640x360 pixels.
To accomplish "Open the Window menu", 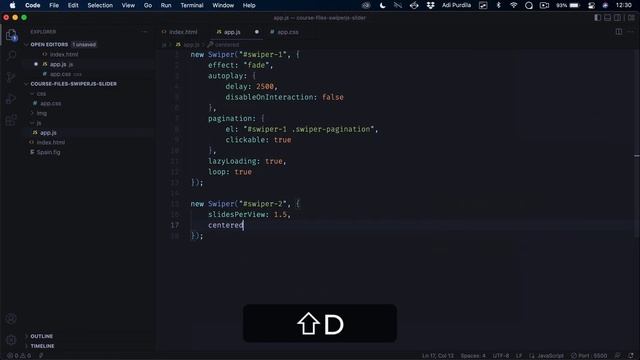I will [223, 5].
